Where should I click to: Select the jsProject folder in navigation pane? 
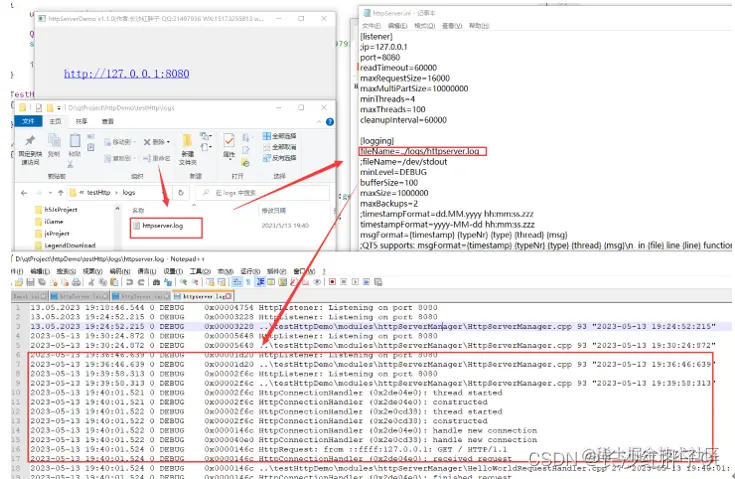(x=57, y=233)
